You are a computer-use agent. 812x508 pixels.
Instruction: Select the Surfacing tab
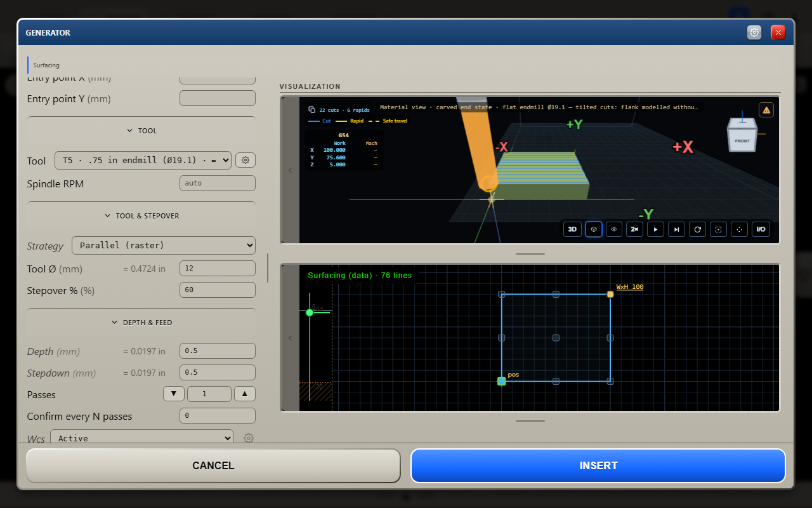[46, 65]
